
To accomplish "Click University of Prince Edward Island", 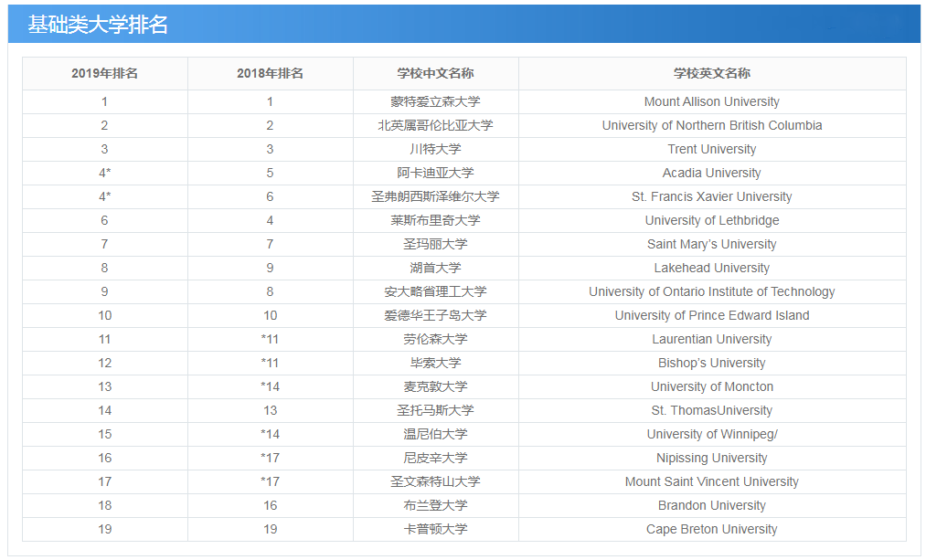I will (711, 315).
